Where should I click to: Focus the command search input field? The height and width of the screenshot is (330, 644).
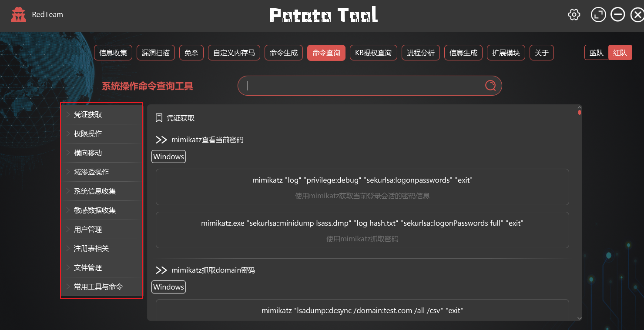tap(370, 86)
